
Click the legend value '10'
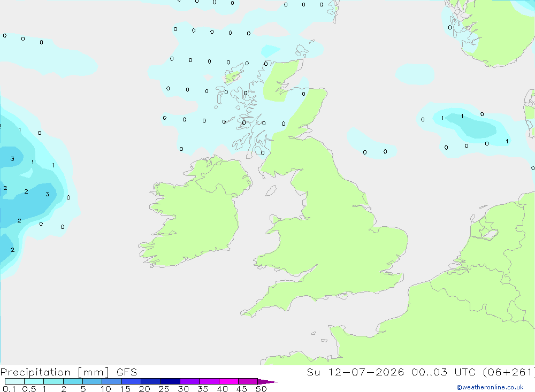click(106, 389)
